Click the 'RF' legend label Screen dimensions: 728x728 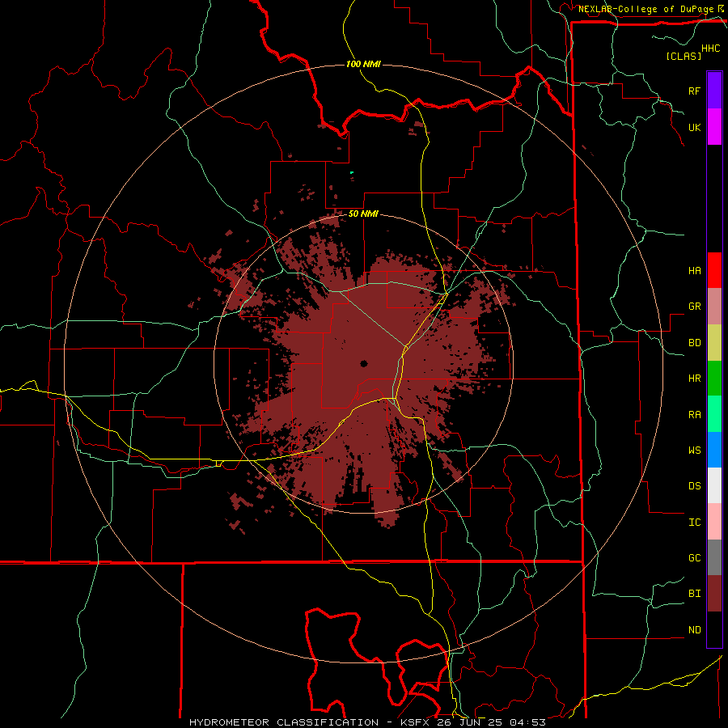pos(694,91)
